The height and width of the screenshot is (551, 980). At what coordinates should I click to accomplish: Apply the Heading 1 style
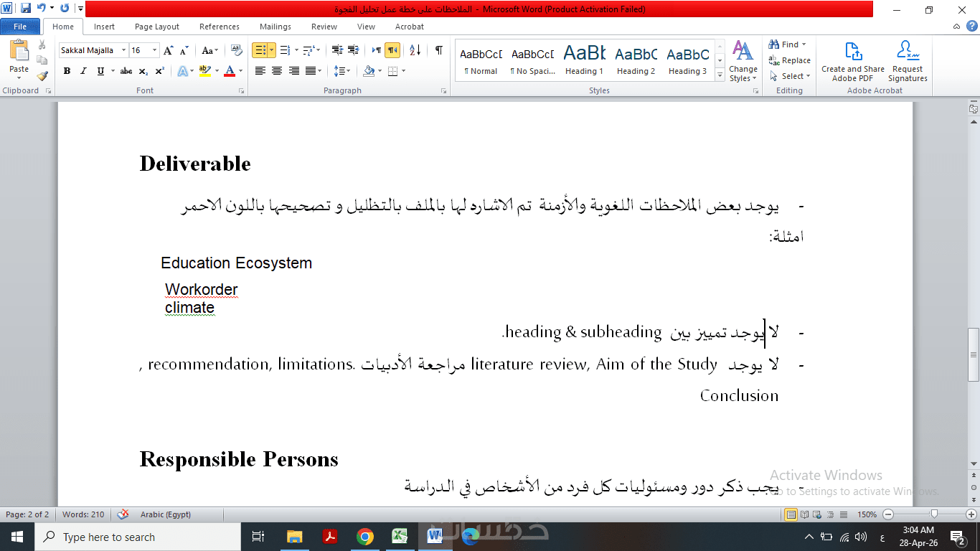click(584, 60)
